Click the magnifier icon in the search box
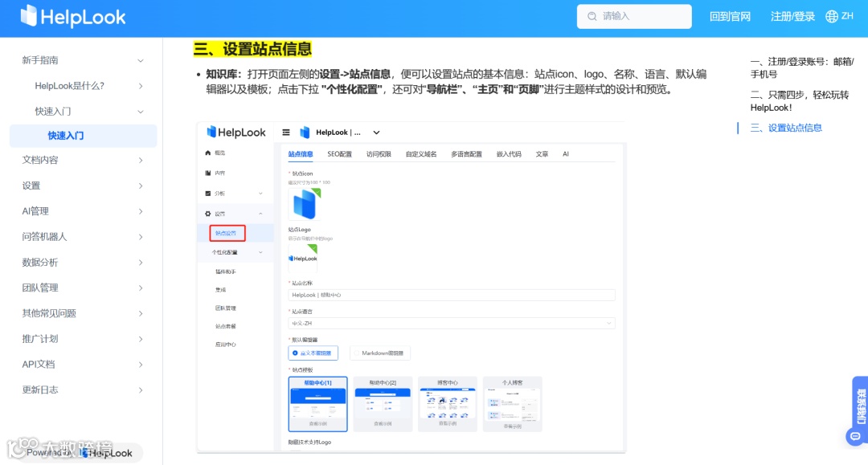868x465 pixels. pyautogui.click(x=590, y=16)
